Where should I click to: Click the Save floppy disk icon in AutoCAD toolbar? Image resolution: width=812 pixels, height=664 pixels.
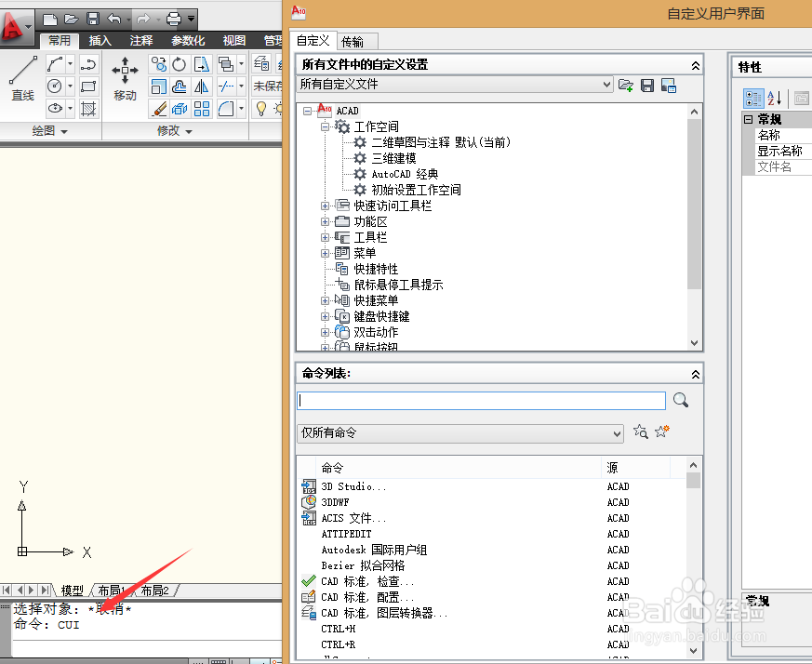93,20
